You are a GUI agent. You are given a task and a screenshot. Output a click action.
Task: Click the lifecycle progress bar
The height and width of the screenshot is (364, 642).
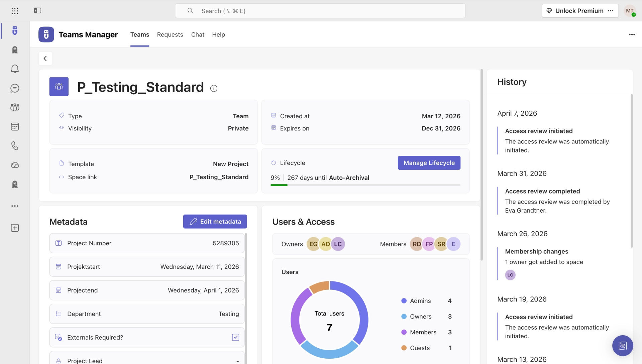365,185
